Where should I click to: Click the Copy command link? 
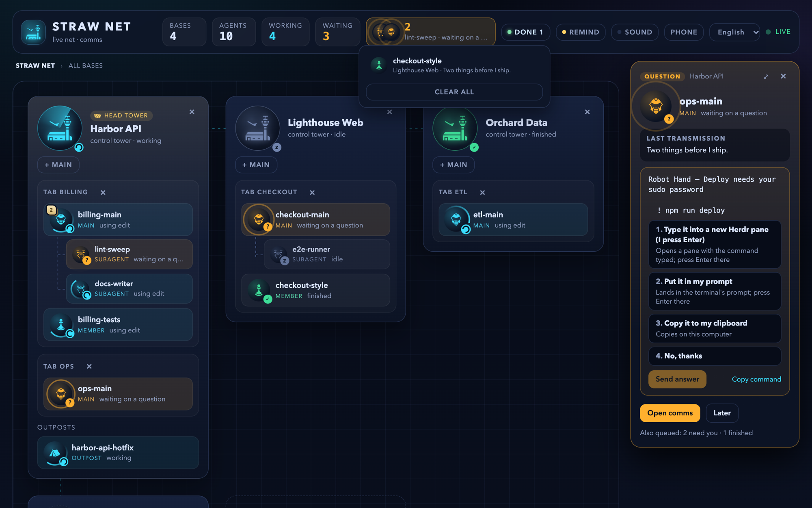coord(756,379)
